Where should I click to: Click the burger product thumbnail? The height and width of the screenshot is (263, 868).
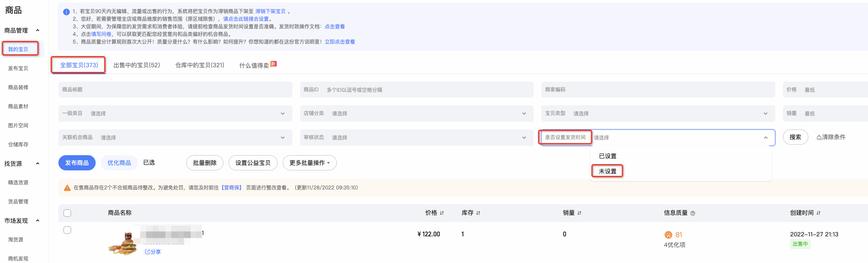(x=123, y=244)
